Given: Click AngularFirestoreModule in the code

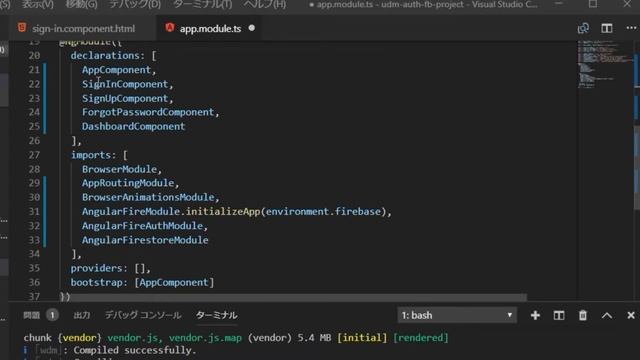Looking at the screenshot, I should pyautogui.click(x=145, y=240).
